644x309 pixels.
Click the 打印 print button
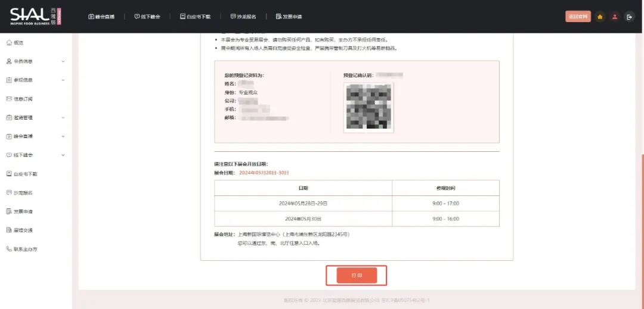(x=357, y=276)
